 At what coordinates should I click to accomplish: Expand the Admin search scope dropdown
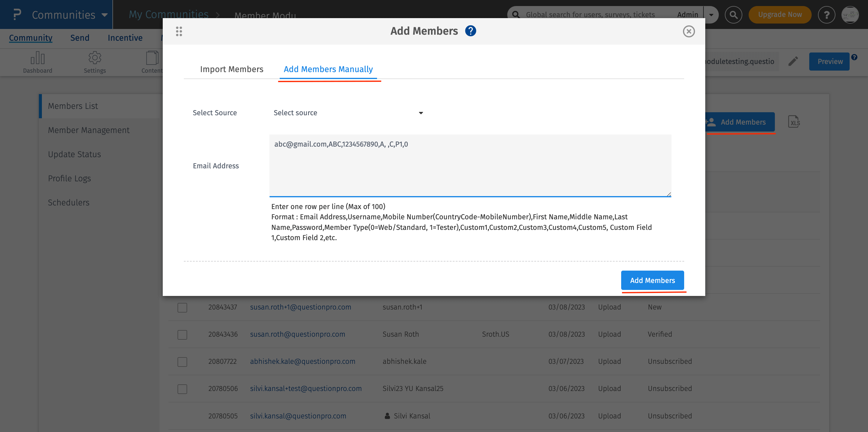click(711, 15)
